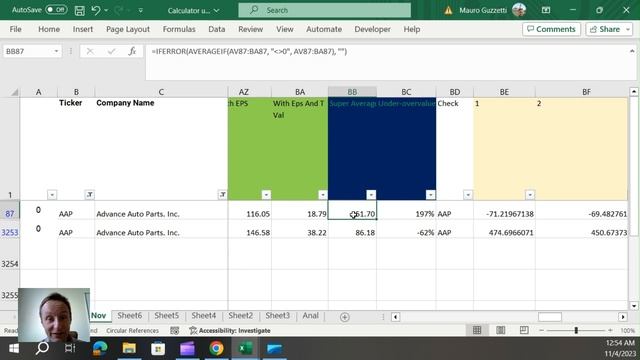Switch to the Anal sheet tab
640x360 pixels.
tap(311, 316)
